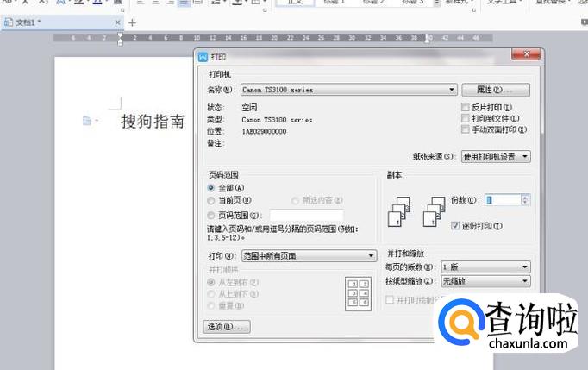
Task: Toggle the 逐份打印 collate checkbox
Action: pyautogui.click(x=455, y=225)
